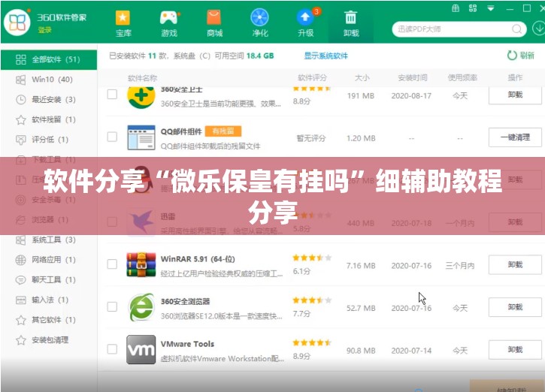Screen dimensions: 545x392
Task: Select 输入法 (1) category
Action: pyautogui.click(x=49, y=300)
